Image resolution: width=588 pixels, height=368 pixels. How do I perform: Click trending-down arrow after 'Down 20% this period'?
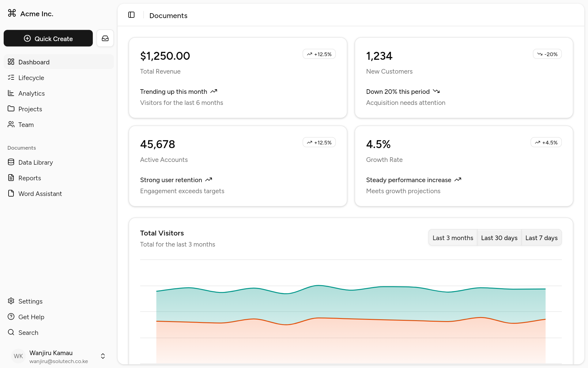pyautogui.click(x=436, y=91)
